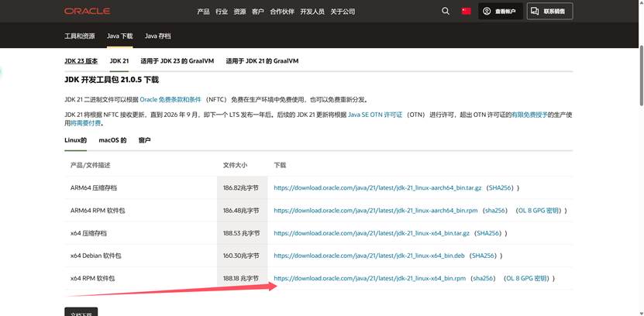Click the 160.30兆字节 size cell
Image resolution: width=644 pixels, height=316 pixels.
point(241,256)
